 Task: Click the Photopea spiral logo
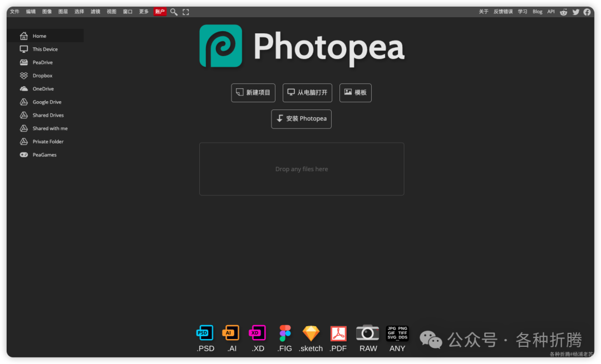221,46
